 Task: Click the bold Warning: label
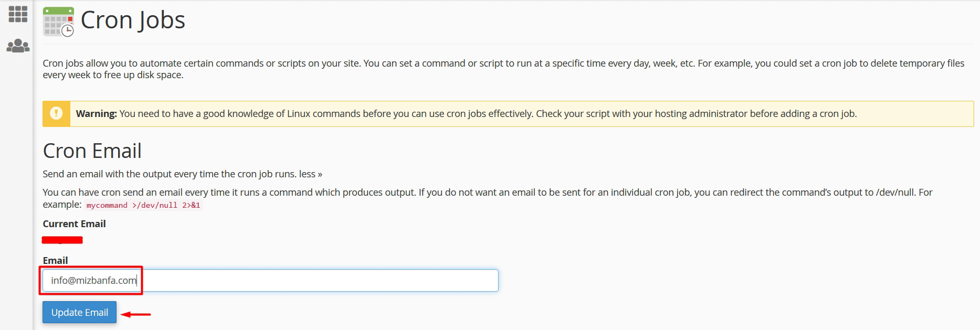pyautogui.click(x=97, y=113)
